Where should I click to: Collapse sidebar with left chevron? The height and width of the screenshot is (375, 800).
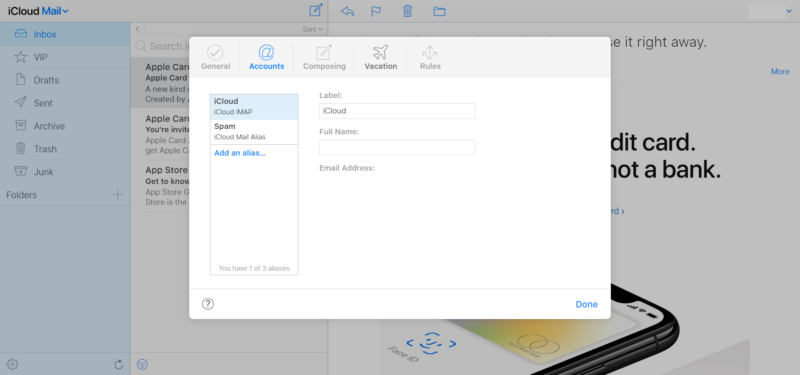click(x=137, y=29)
